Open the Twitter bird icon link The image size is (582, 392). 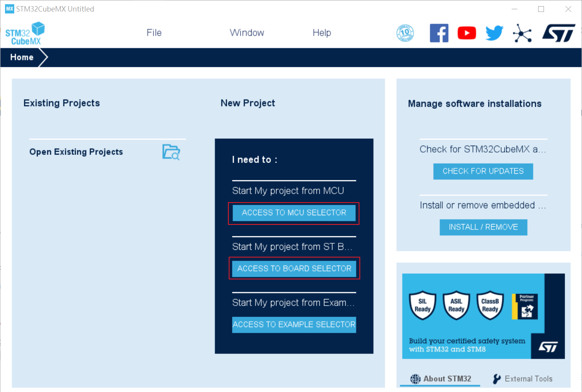pyautogui.click(x=494, y=33)
